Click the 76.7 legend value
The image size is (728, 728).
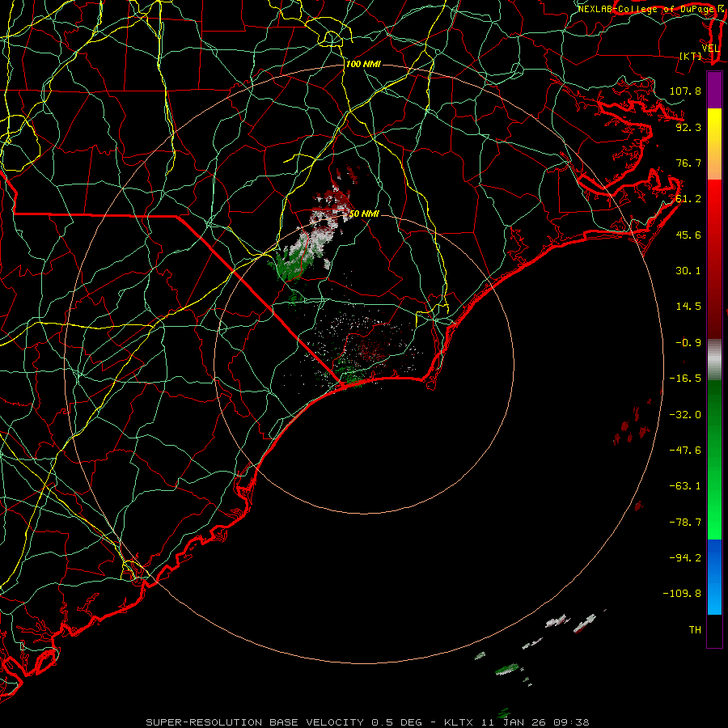click(688, 163)
